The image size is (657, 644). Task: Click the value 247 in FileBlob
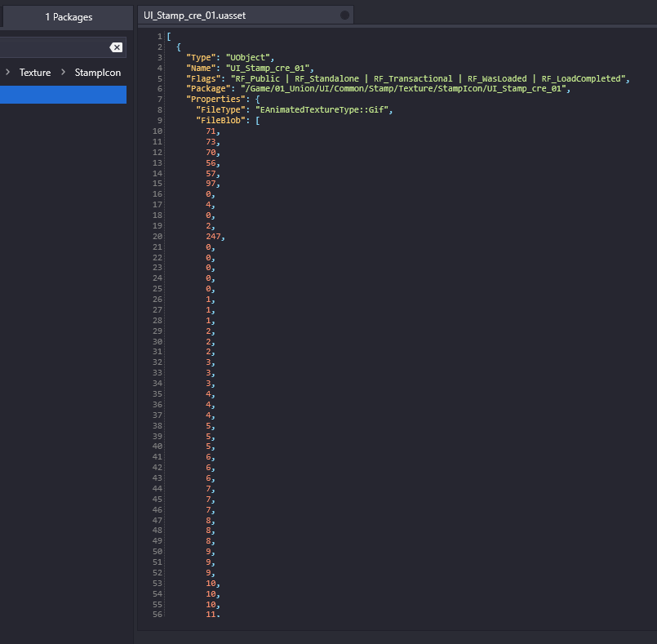(x=213, y=237)
